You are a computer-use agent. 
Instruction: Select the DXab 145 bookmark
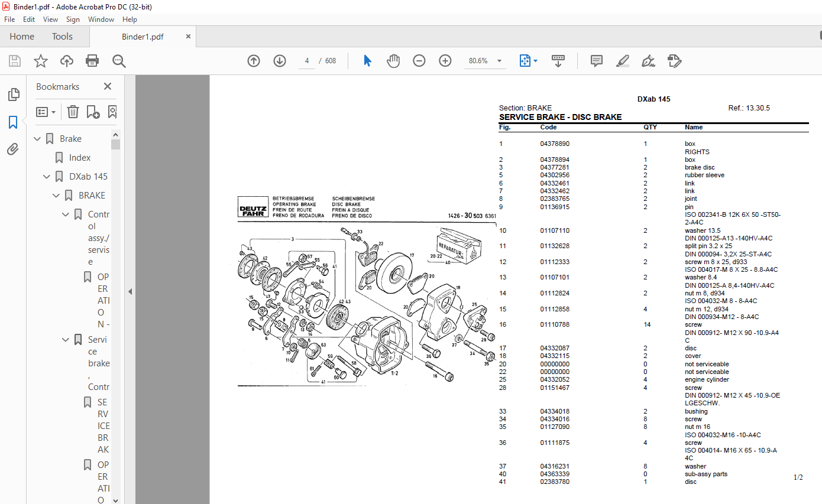pyautogui.click(x=88, y=177)
